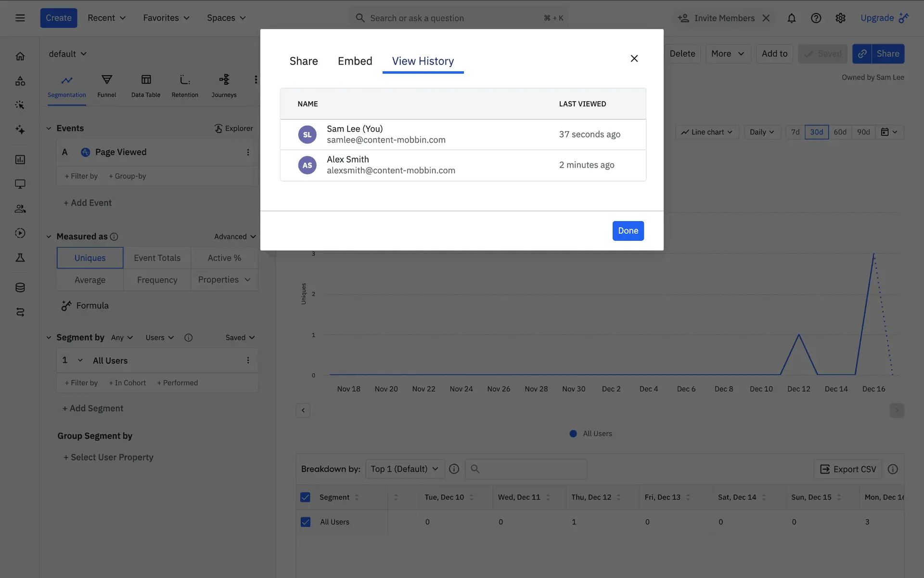
Task: Toggle the Segment header checkbox
Action: (306, 497)
